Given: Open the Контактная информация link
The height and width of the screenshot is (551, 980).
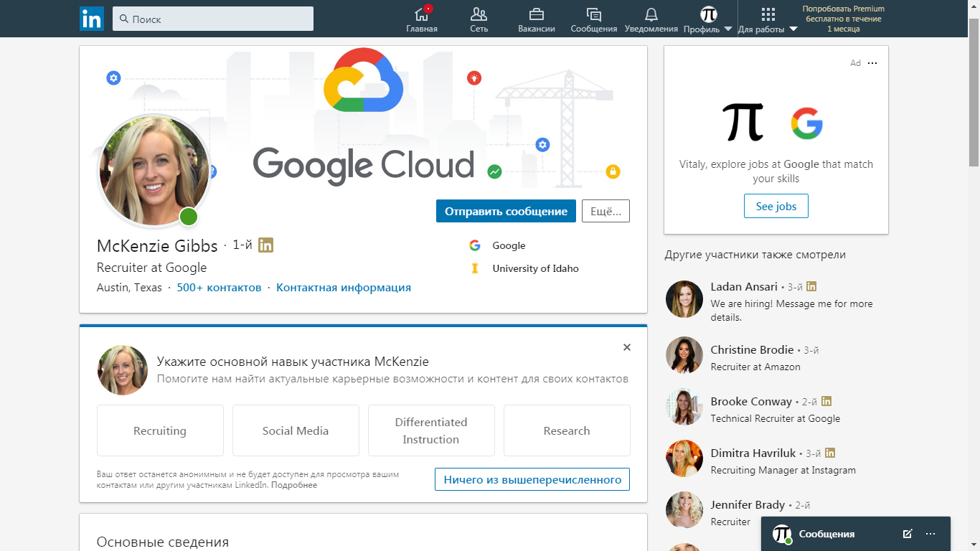Looking at the screenshot, I should pyautogui.click(x=344, y=288).
